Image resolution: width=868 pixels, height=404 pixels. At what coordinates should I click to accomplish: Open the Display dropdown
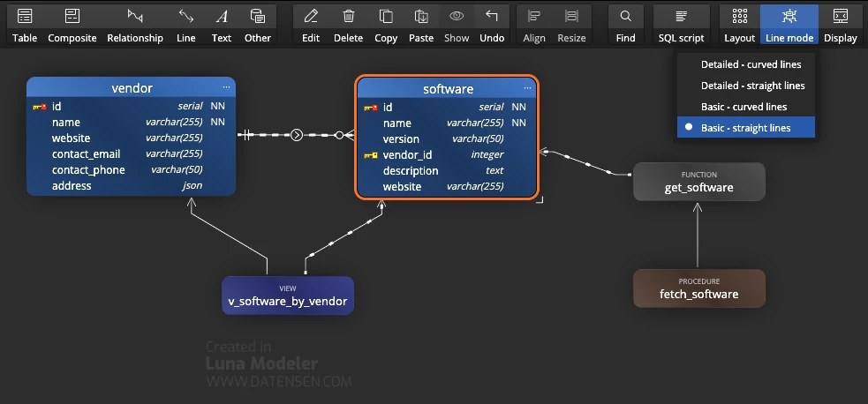pos(841,25)
